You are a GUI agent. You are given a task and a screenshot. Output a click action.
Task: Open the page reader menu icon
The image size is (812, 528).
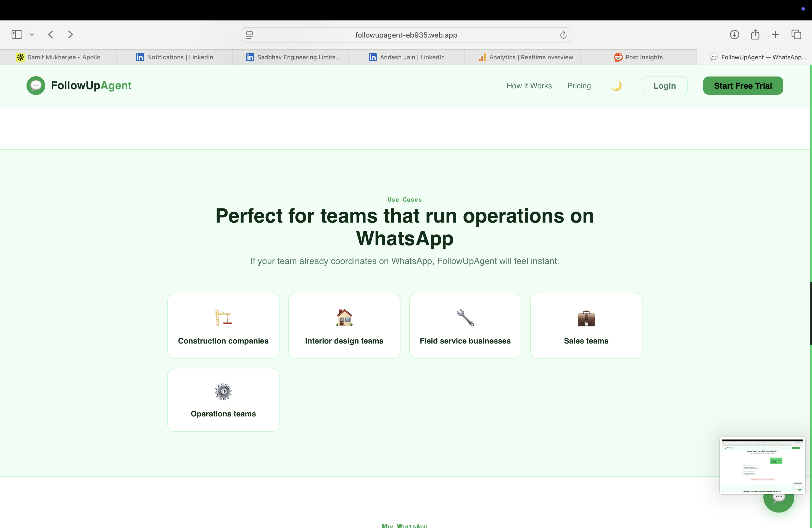pos(249,35)
